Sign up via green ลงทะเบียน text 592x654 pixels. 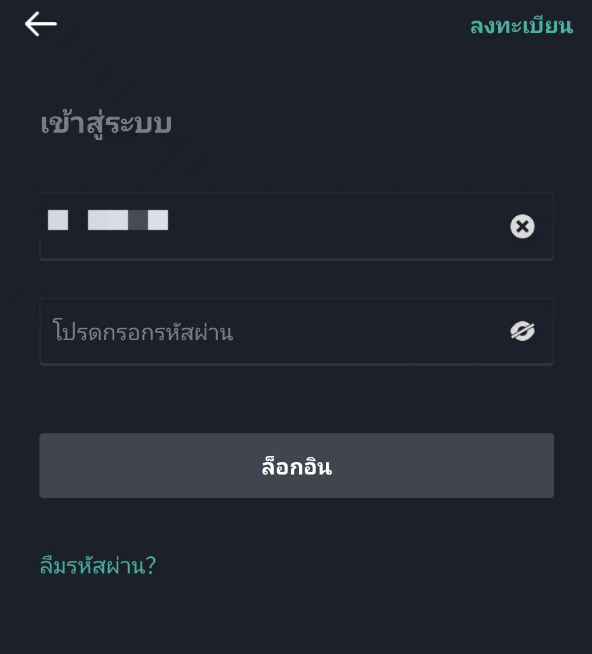(521, 26)
